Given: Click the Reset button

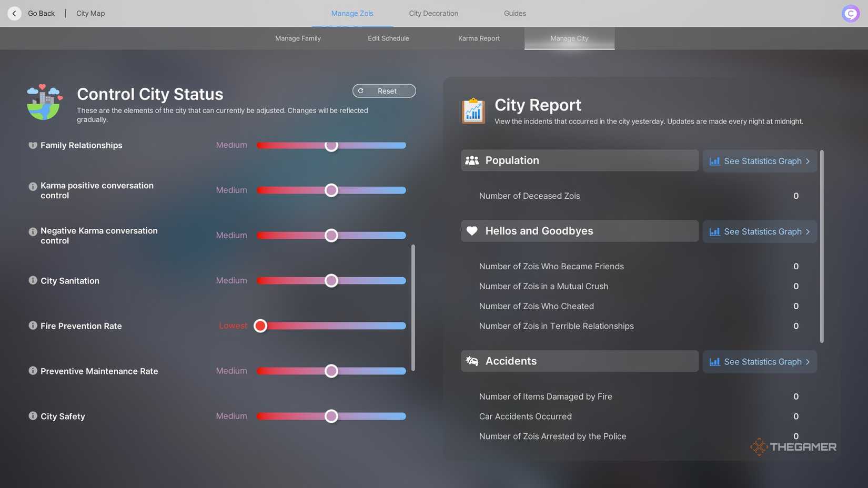Looking at the screenshot, I should click(x=384, y=91).
